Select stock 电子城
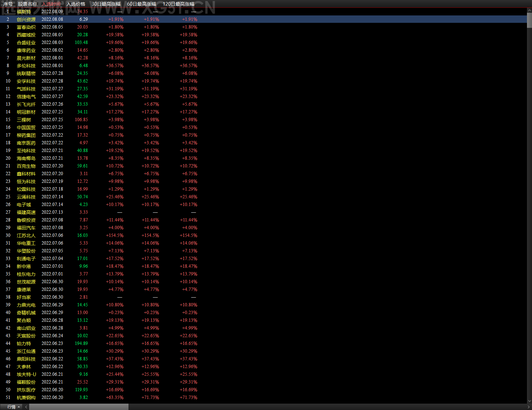 pos(24,205)
